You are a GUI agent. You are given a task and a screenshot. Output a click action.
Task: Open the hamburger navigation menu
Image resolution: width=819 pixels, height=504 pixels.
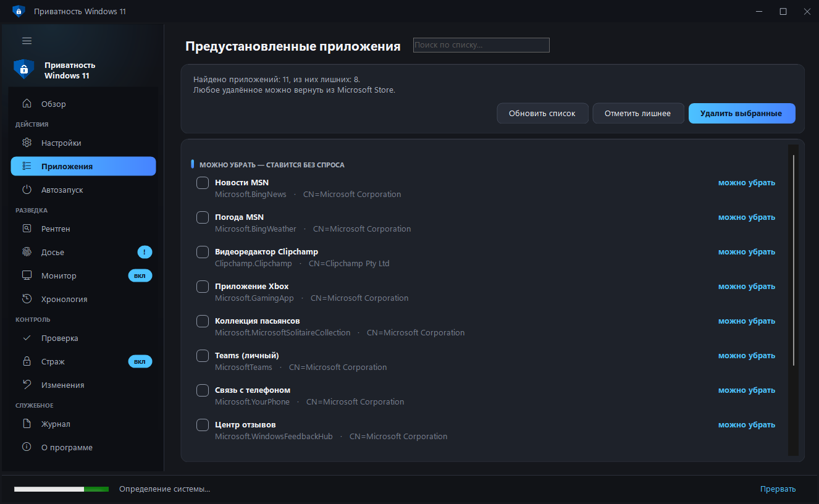pyautogui.click(x=27, y=41)
